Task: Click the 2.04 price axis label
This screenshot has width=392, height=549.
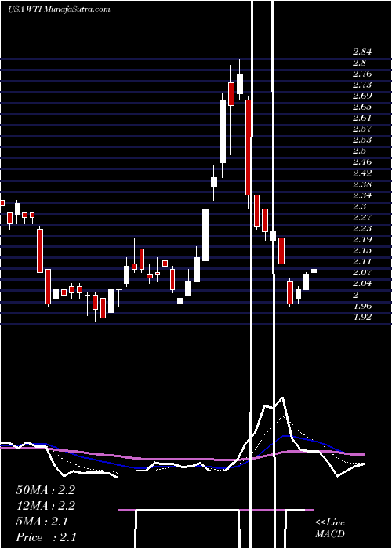Action: coord(362,284)
